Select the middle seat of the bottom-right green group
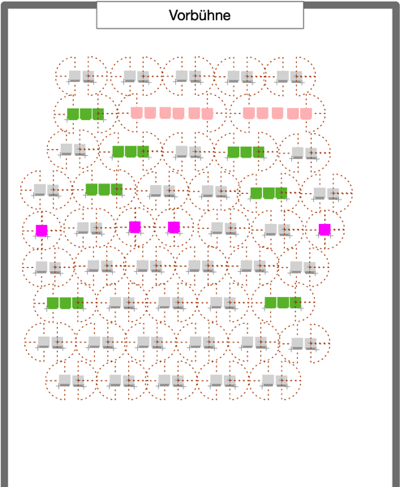 pos(283,303)
